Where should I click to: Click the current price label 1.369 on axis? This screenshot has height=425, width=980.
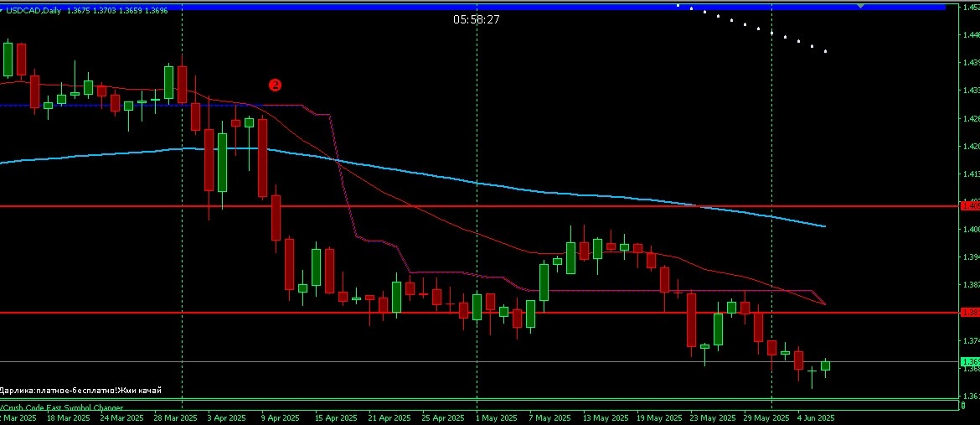coord(971,362)
